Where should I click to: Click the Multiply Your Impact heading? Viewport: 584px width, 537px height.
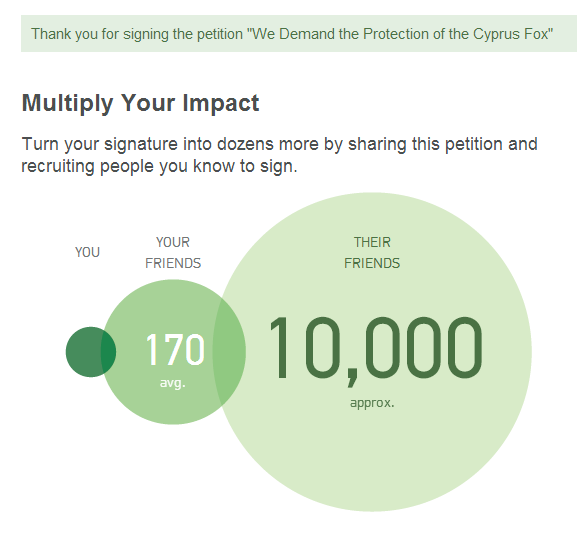[x=140, y=103]
